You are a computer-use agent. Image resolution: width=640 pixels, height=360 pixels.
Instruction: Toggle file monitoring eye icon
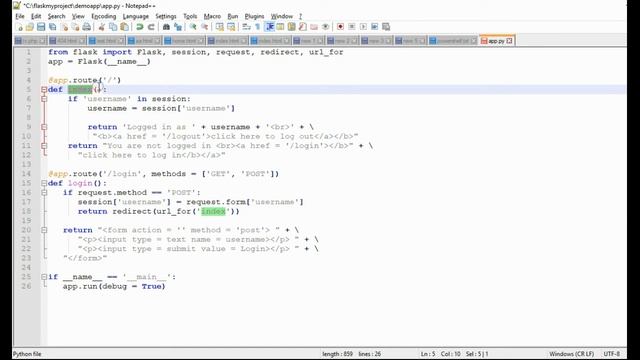325,27
